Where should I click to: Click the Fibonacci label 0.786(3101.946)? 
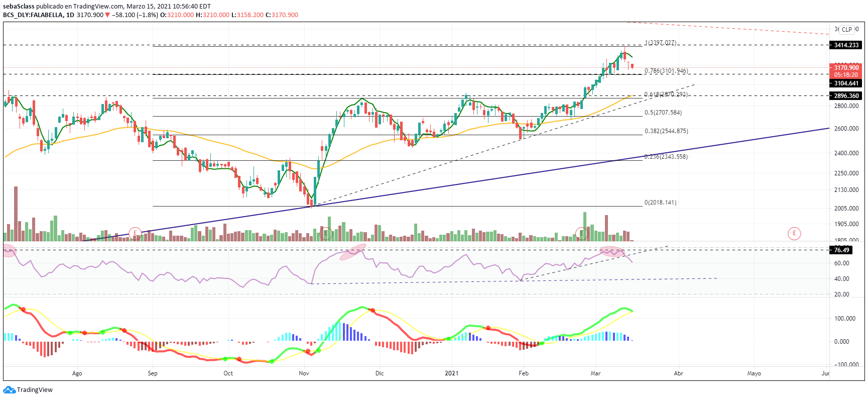[667, 71]
